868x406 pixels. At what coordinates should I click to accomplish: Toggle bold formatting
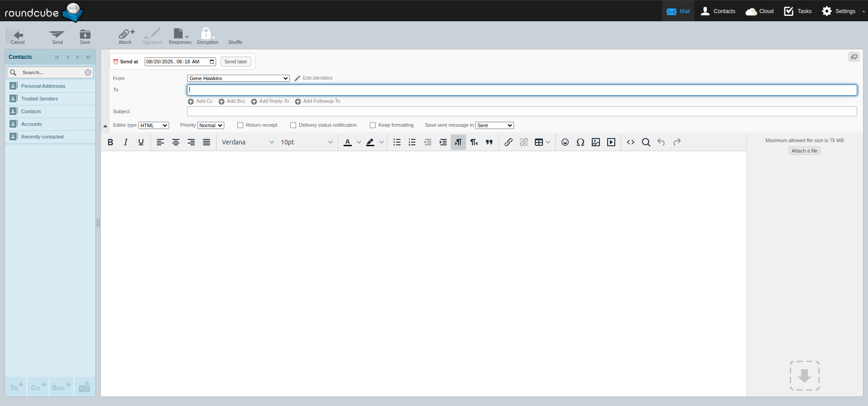click(110, 142)
